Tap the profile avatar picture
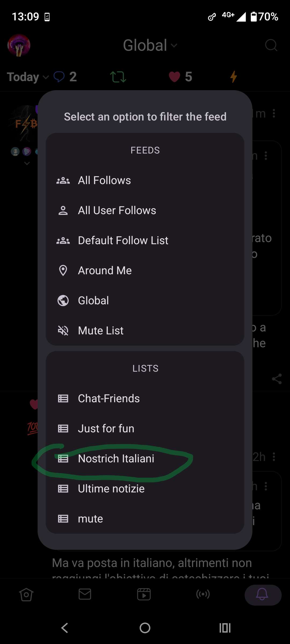The image size is (290, 644). point(19,45)
